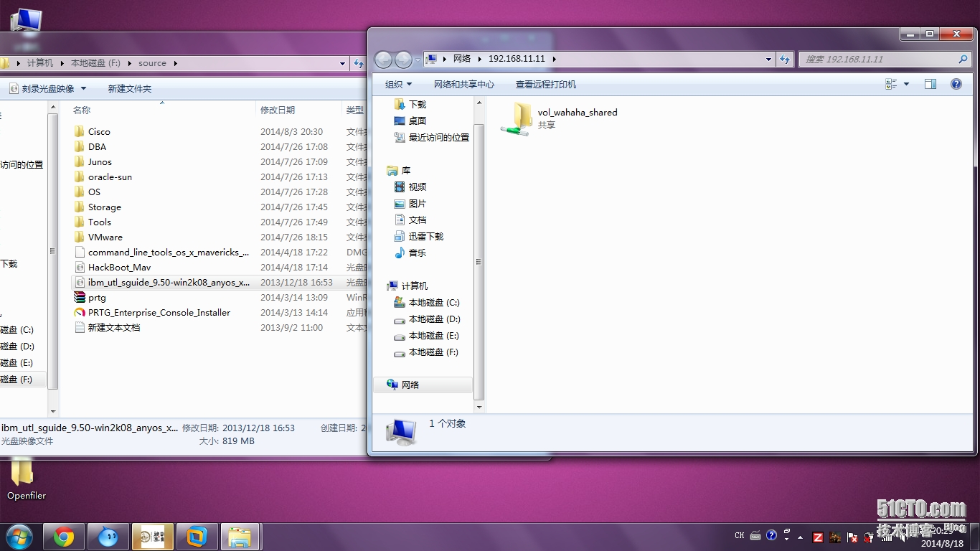Select 本地磁盘 (E:) in network window
Image resolution: width=980 pixels, height=551 pixels.
pos(428,335)
